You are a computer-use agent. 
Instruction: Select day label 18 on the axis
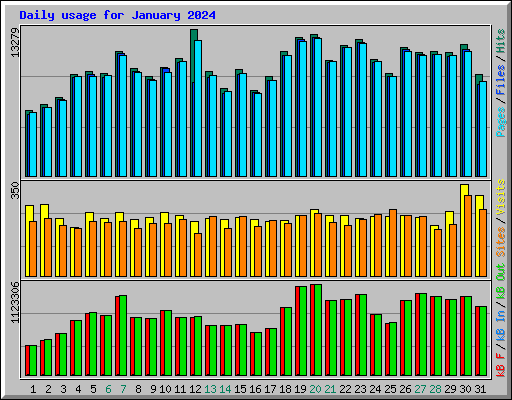(285, 389)
